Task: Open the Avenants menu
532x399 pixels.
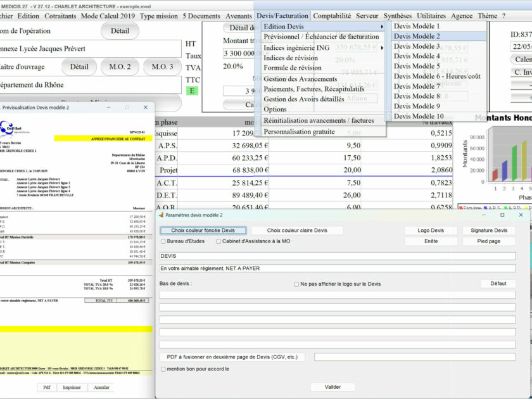Action: (x=239, y=16)
